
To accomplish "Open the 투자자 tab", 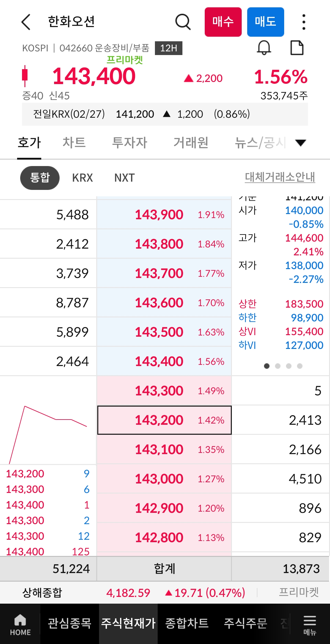I will click(x=130, y=143).
